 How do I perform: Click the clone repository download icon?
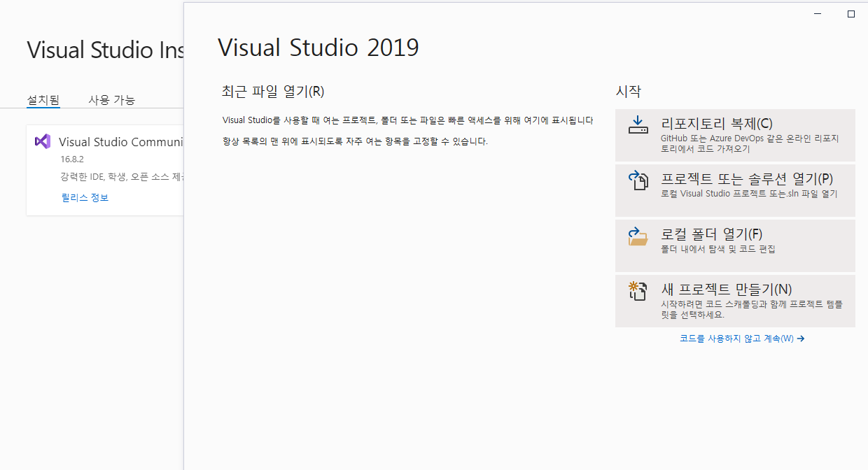638,125
